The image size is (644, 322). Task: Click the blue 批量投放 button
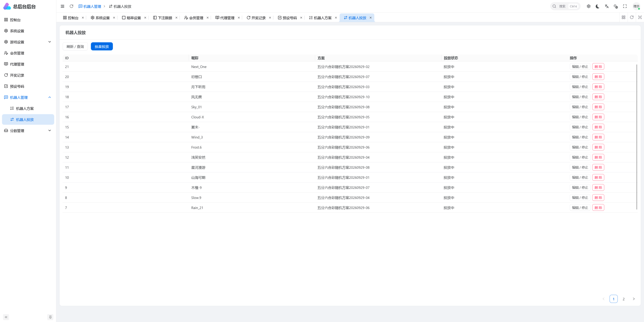pos(102,47)
